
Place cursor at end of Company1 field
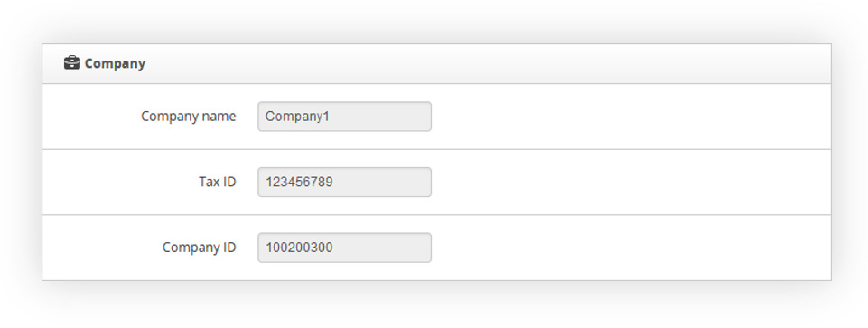331,117
